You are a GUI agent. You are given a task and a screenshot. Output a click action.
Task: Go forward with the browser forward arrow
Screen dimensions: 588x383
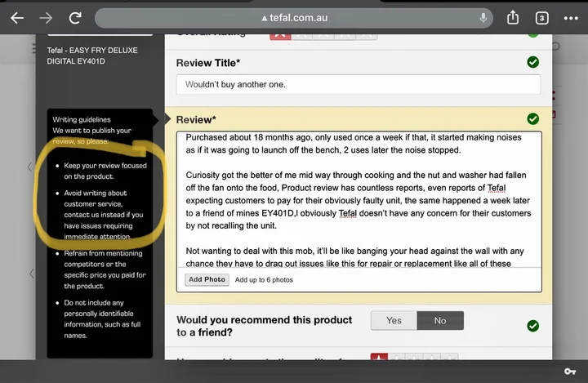46,18
